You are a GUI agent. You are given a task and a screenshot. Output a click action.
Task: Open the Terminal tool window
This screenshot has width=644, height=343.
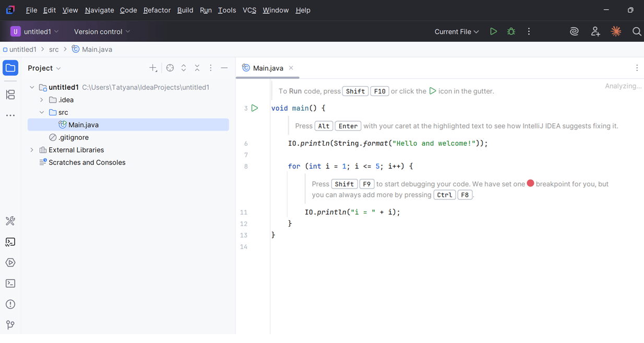click(x=10, y=283)
